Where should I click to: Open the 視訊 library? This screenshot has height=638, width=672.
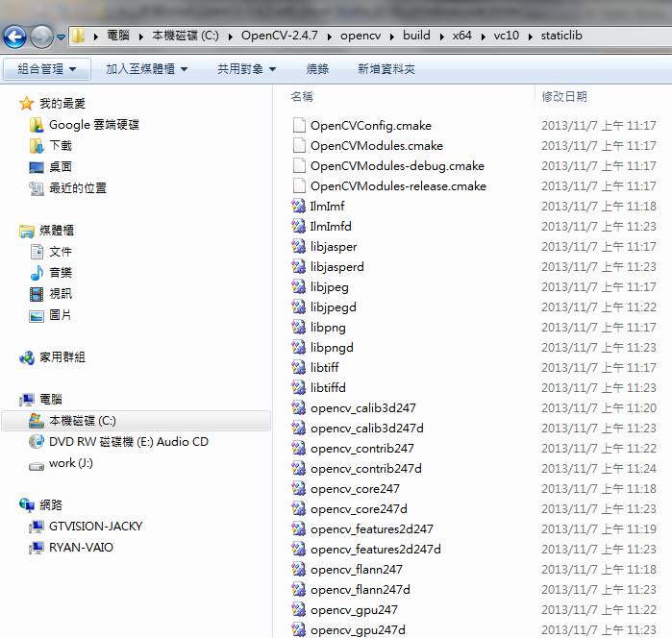click(60, 294)
